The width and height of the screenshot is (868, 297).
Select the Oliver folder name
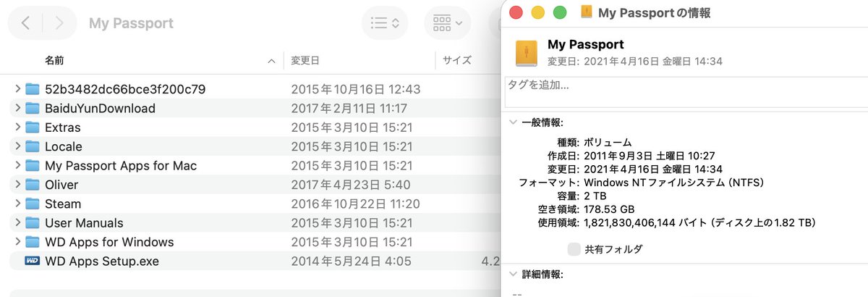61,185
